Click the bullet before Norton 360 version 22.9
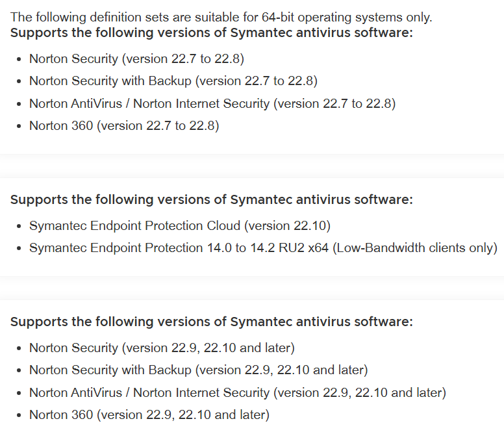 18,415
